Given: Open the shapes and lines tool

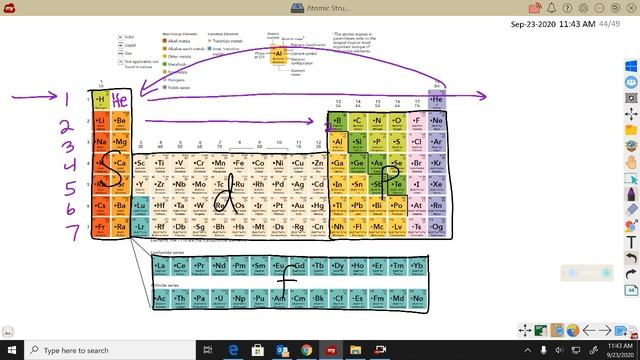Looking at the screenshot, I should pyautogui.click(x=631, y=226).
